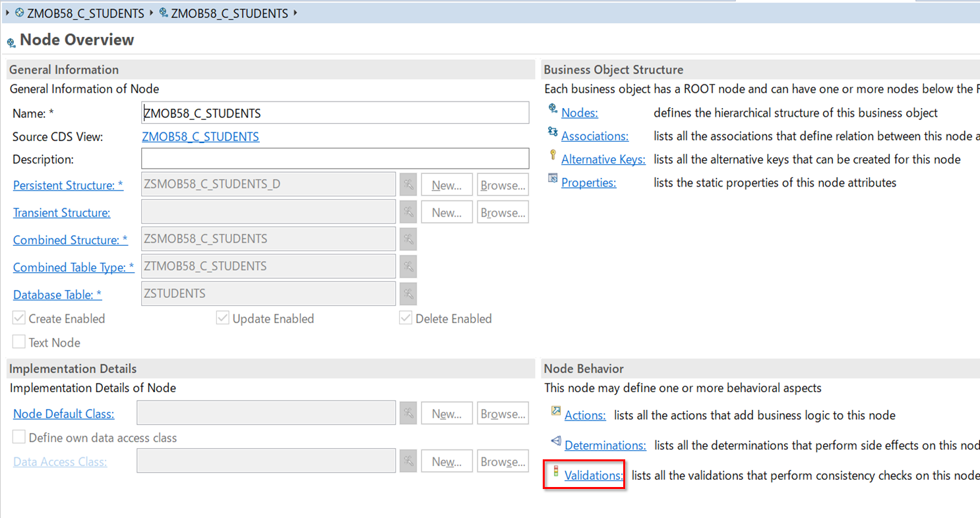Click the Combined Table Type label link

(x=74, y=268)
